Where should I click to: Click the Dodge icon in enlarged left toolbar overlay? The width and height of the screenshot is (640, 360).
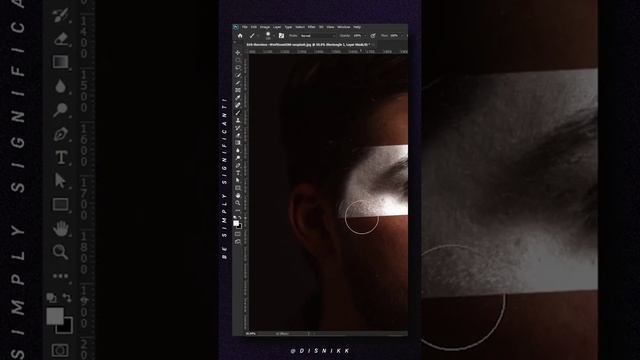(60, 109)
